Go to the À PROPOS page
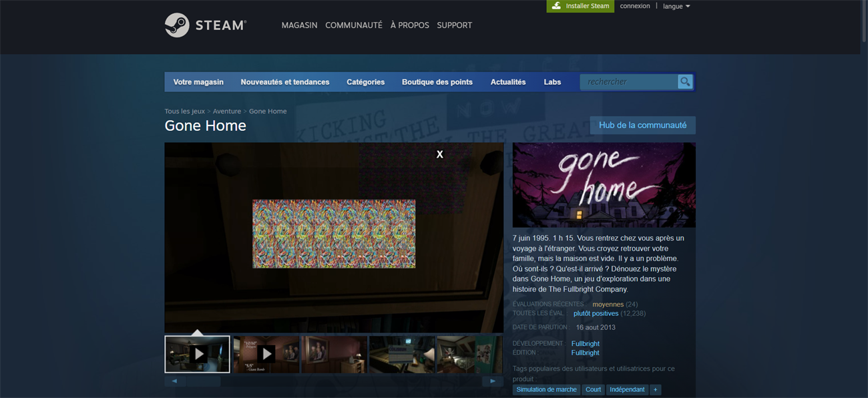This screenshot has width=868, height=398. pos(410,25)
